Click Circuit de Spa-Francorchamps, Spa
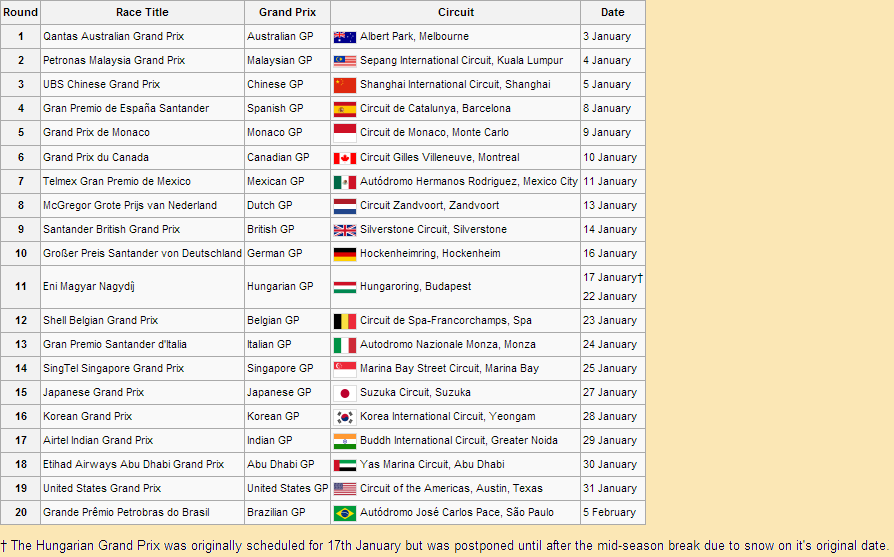The height and width of the screenshot is (557, 894). tap(446, 320)
